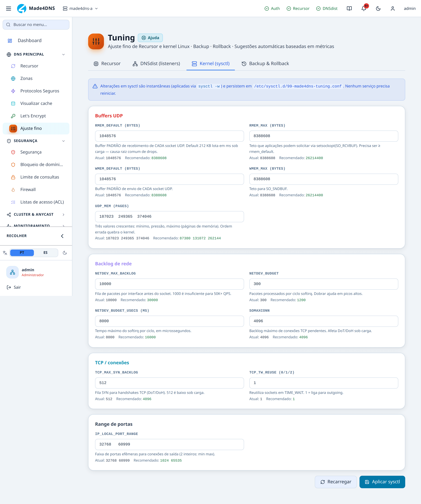
Task: Toggle dark mode moon icon in header
Action: 378,8
